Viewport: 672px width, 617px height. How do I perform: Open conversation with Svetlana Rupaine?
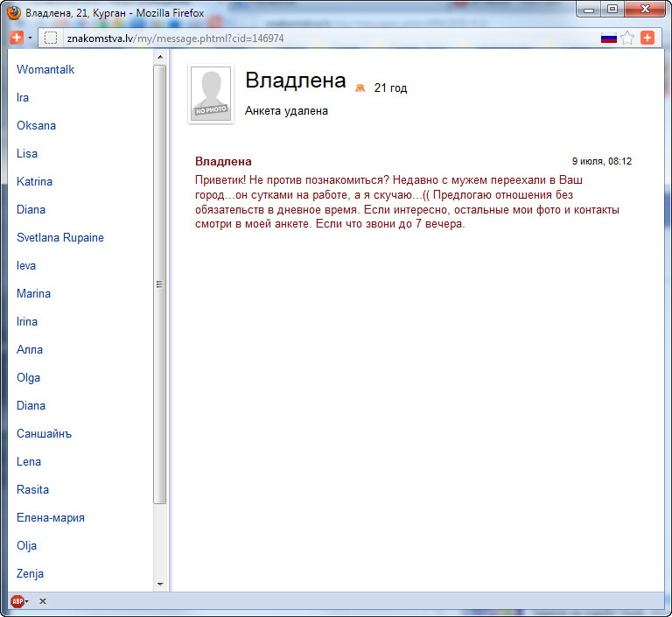point(60,237)
